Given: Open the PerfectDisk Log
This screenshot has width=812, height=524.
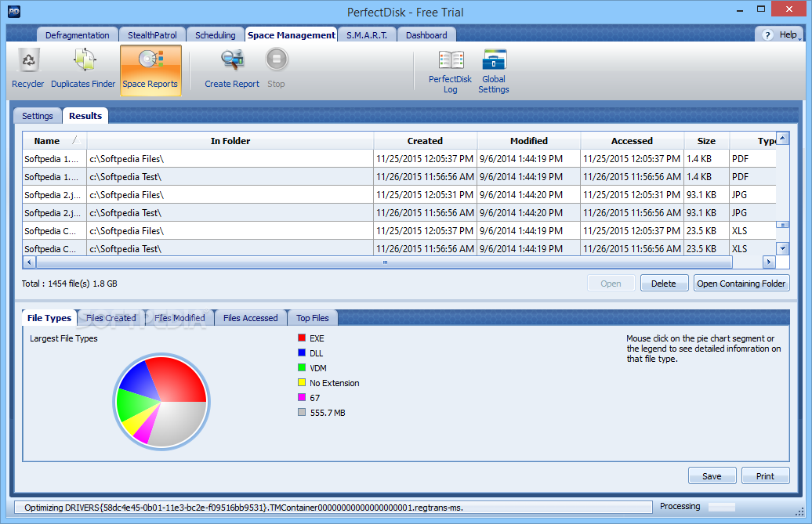Looking at the screenshot, I should (450, 72).
